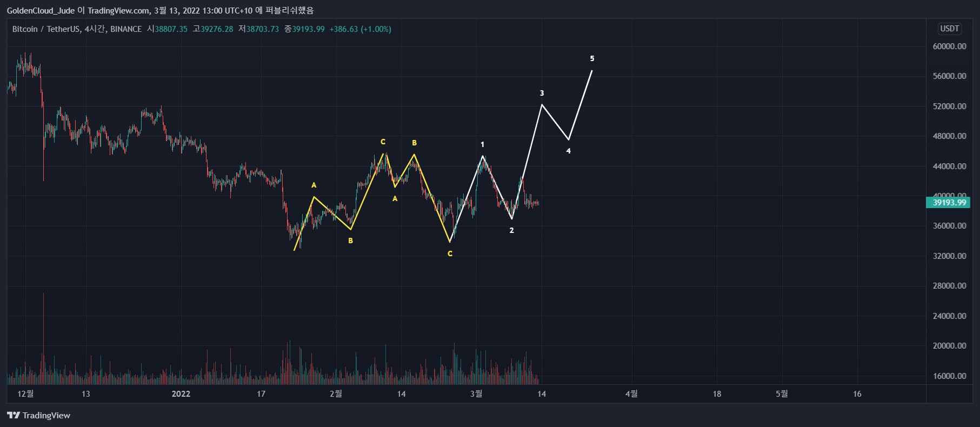Click the 44000.00 price axis label
The image size is (980, 427).
point(949,166)
